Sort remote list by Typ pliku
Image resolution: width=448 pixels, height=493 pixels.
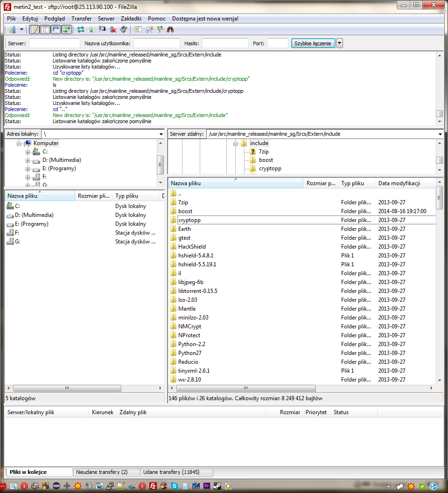tap(357, 183)
